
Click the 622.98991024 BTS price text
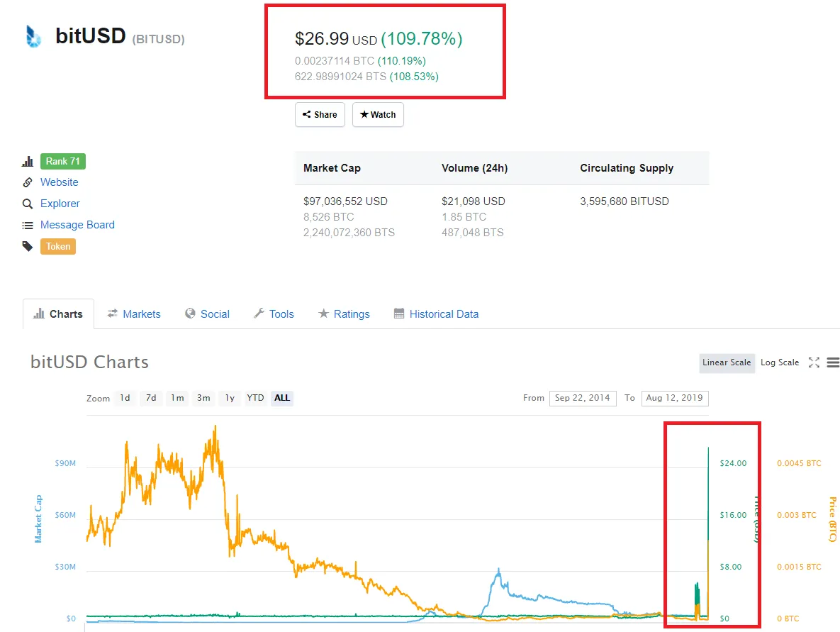340,77
